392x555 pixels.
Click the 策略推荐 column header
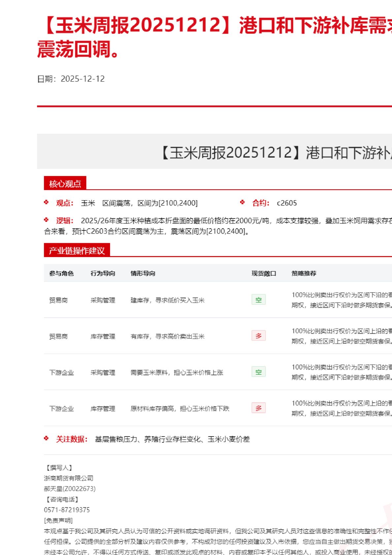point(304,273)
